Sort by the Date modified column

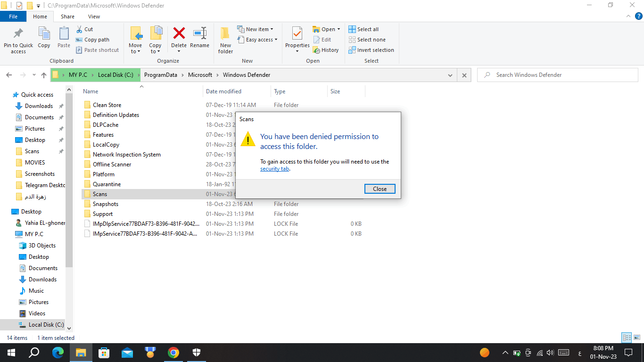pos(223,91)
